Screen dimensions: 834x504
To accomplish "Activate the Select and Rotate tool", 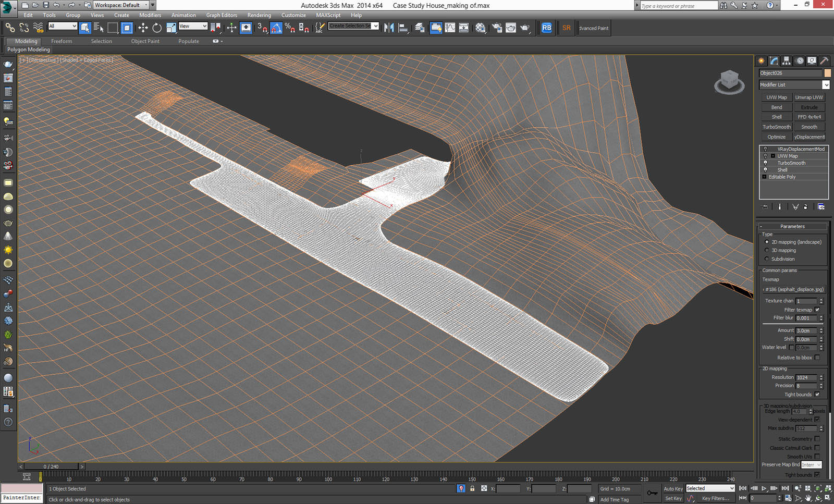I will coord(157,28).
